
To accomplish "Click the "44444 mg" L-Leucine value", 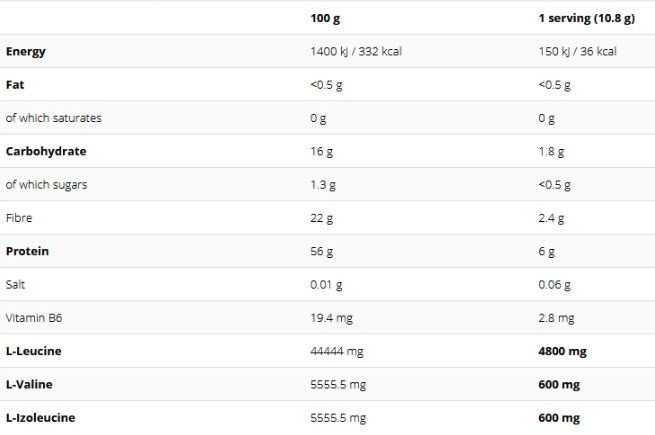I will click(338, 351).
